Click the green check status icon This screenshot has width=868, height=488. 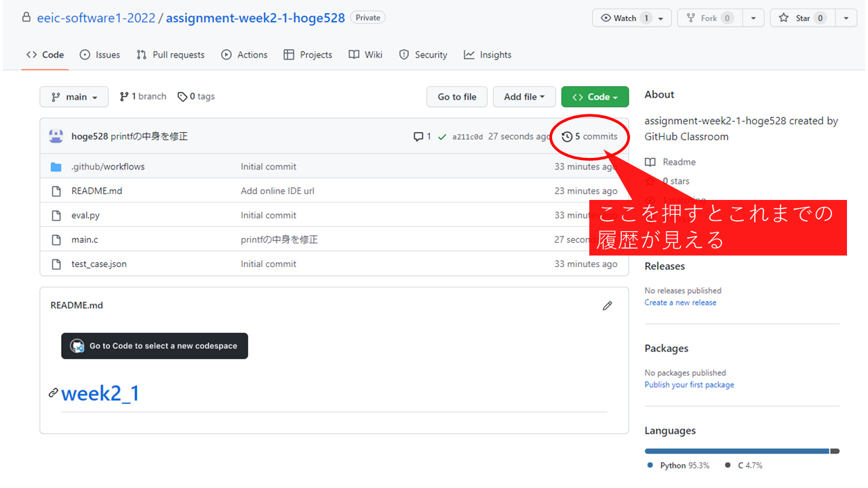[x=442, y=137]
